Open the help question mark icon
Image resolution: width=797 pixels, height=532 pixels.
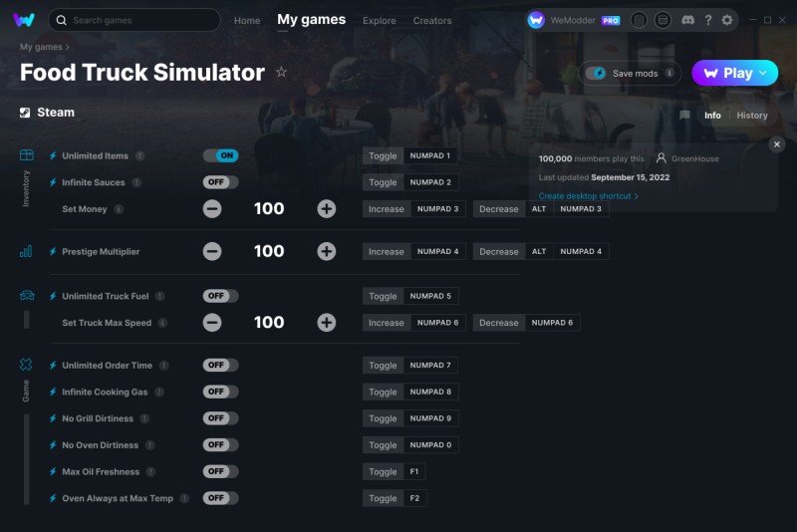coord(708,20)
